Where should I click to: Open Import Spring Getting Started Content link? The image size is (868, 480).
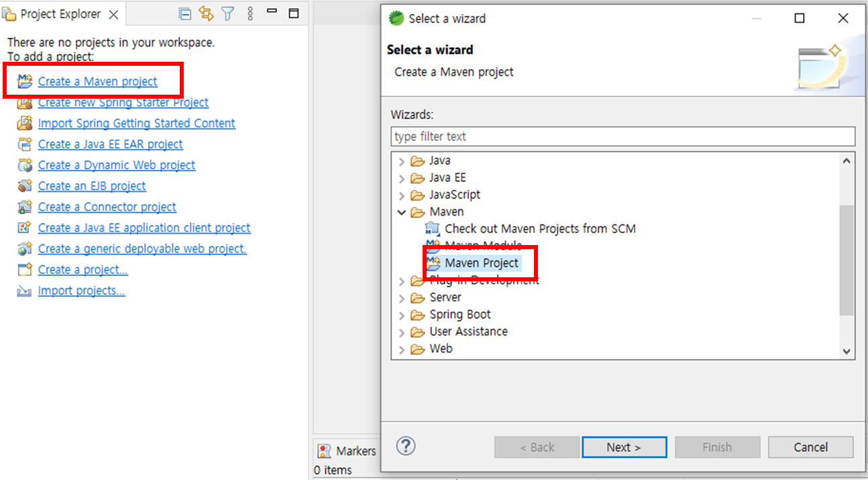click(x=137, y=124)
